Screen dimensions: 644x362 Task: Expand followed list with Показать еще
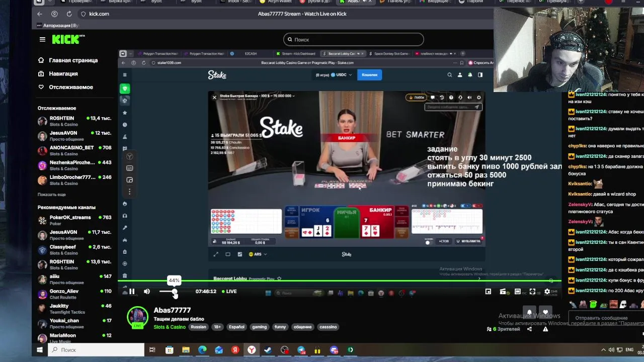[52, 195]
